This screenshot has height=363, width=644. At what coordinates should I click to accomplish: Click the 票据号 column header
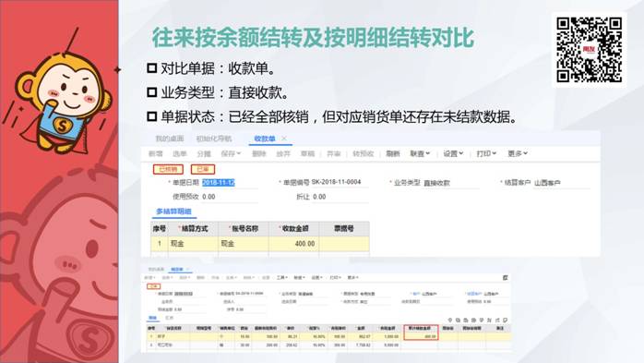[x=344, y=228]
